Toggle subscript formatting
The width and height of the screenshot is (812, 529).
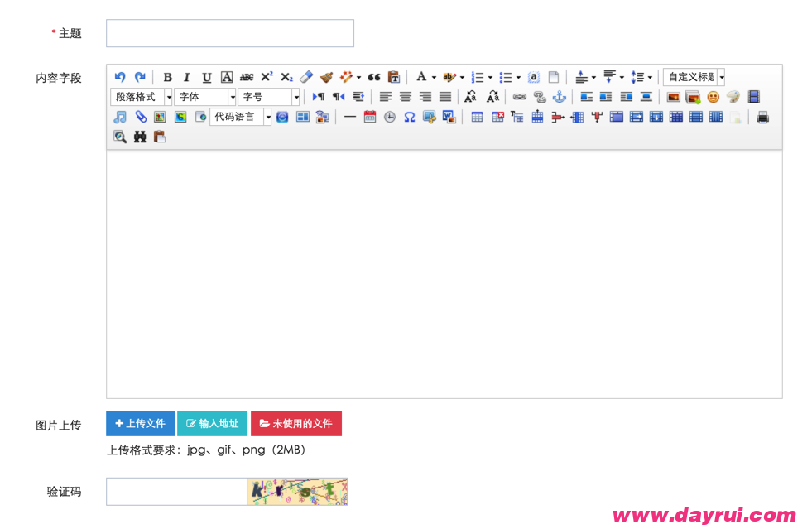[286, 77]
